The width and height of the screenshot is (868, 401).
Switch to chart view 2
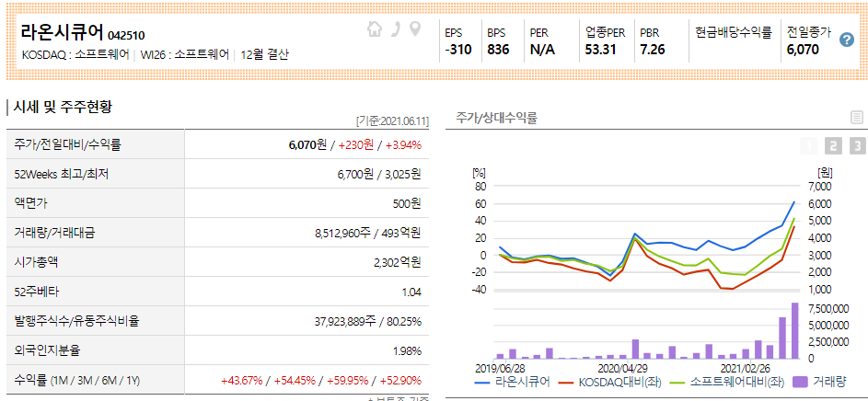[x=833, y=146]
